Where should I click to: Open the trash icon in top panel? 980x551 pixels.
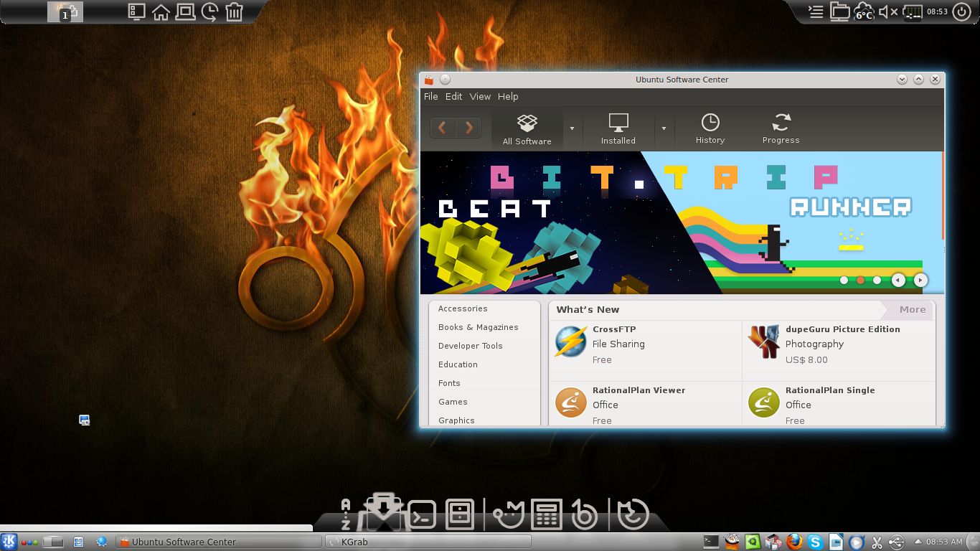tap(234, 11)
